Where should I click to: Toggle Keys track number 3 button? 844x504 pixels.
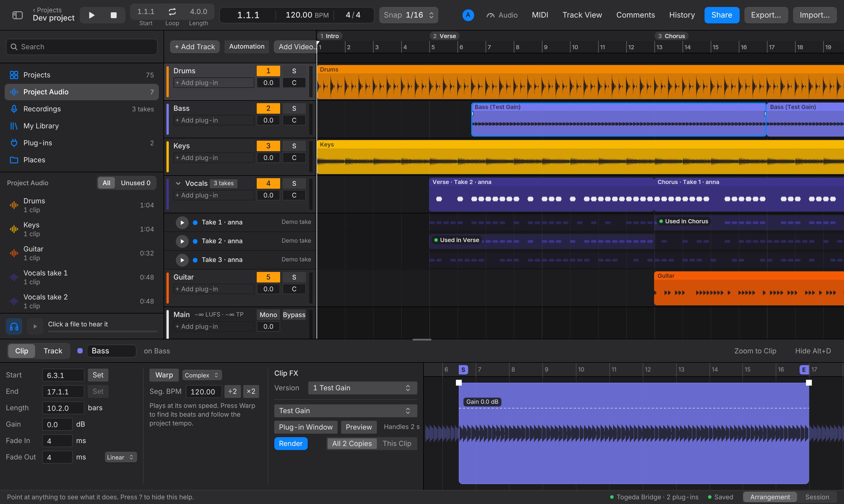[268, 146]
